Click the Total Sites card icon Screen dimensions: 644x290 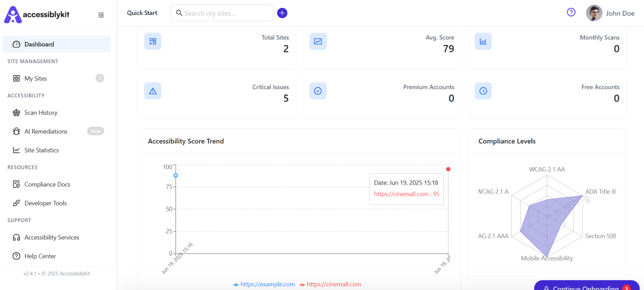pos(153,41)
